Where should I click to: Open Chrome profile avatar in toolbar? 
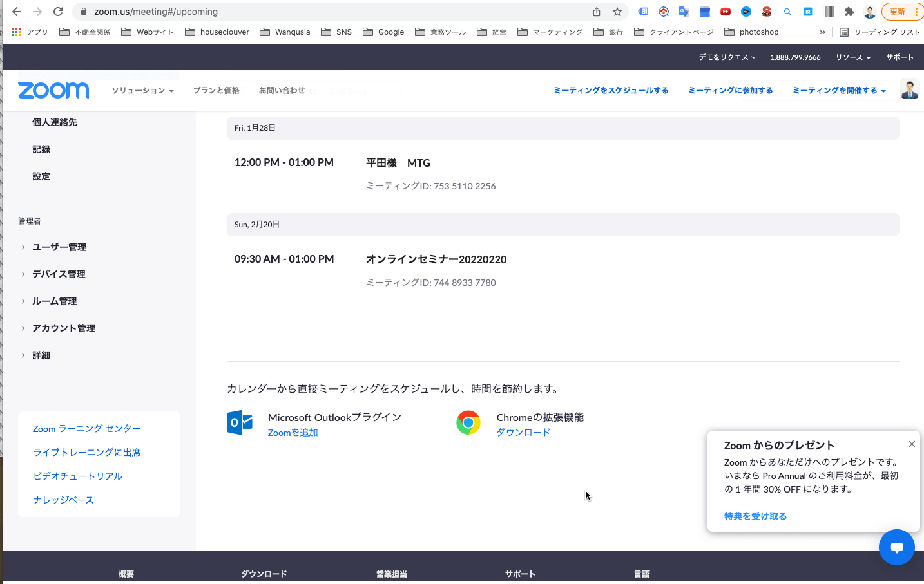click(870, 12)
